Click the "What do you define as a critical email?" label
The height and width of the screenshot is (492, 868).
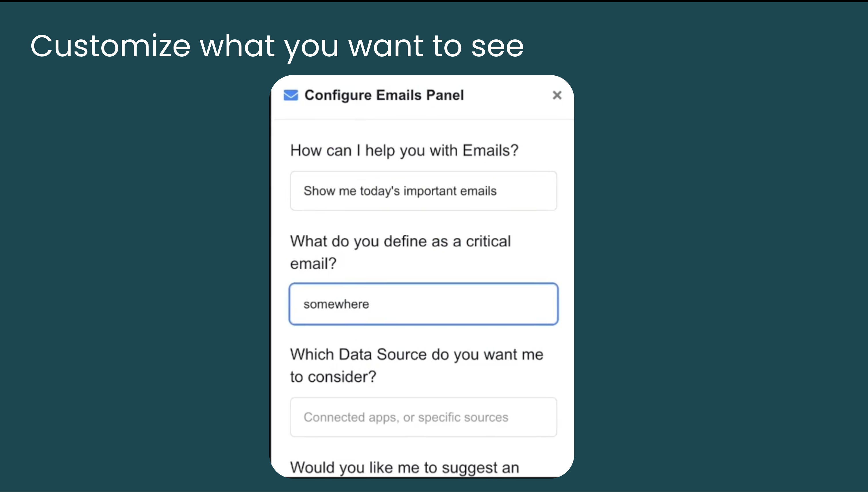point(400,252)
